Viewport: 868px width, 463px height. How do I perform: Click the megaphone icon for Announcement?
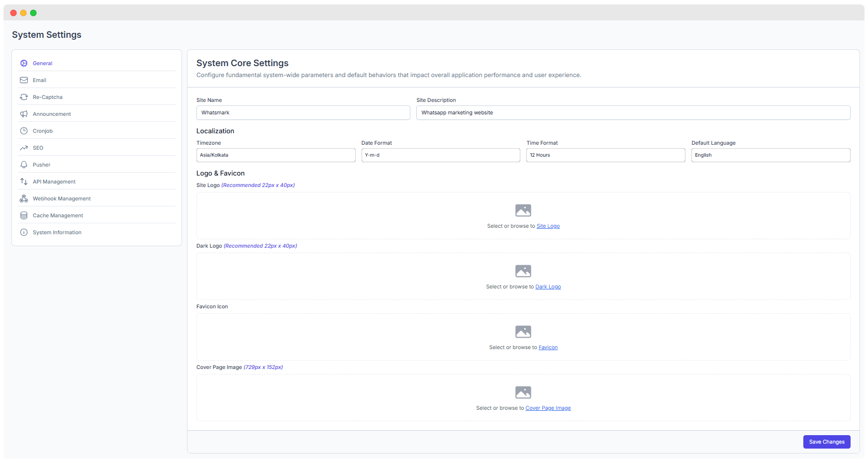[x=24, y=114]
